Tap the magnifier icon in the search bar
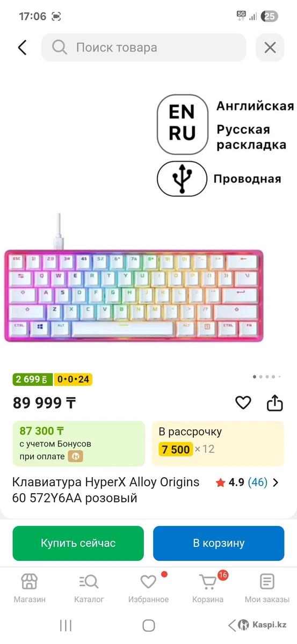297x644 pixels. tap(59, 47)
